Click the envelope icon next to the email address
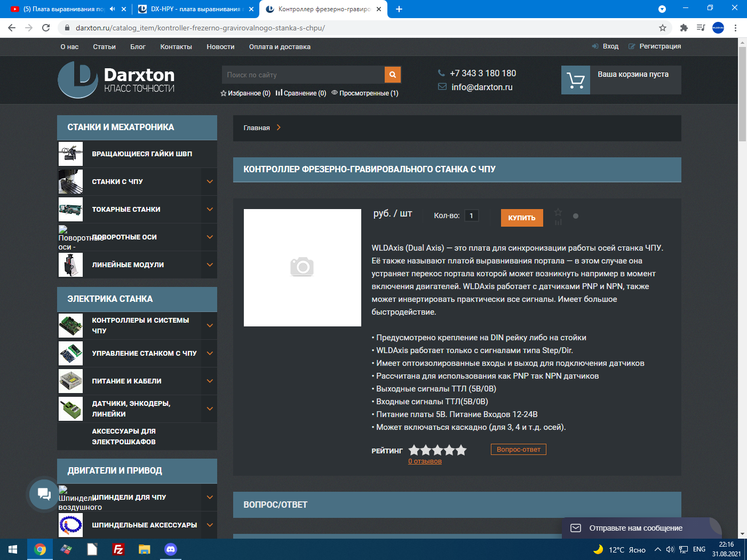This screenshot has width=747, height=560. (442, 86)
